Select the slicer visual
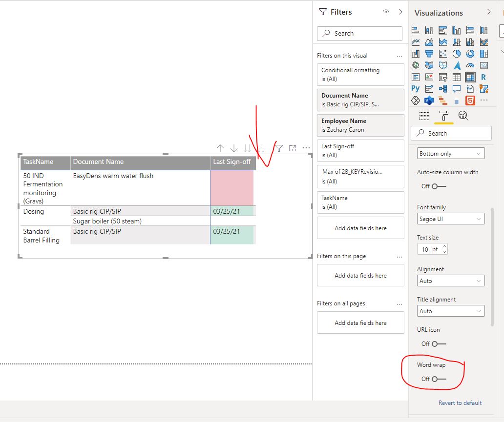 tap(442, 77)
